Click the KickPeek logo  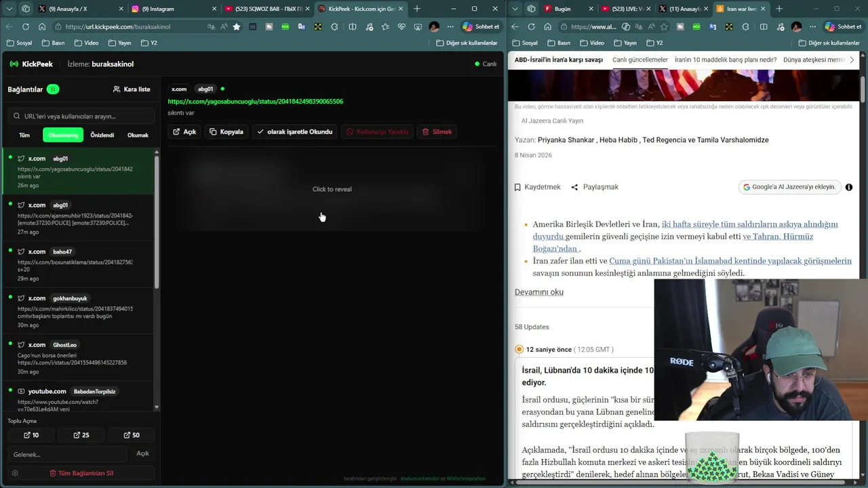point(31,64)
